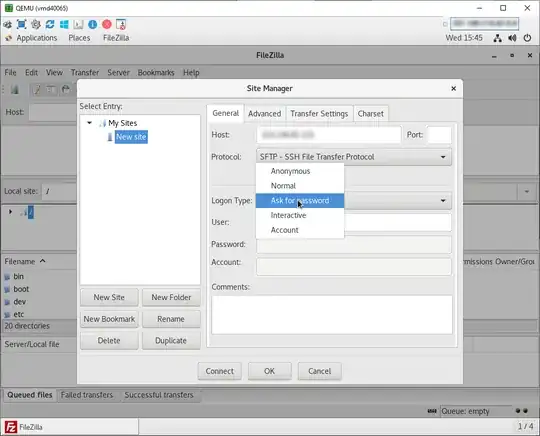The width and height of the screenshot is (540, 436).
Task: Click the blue info icon in QEMU toolbar
Action: click(92, 24)
